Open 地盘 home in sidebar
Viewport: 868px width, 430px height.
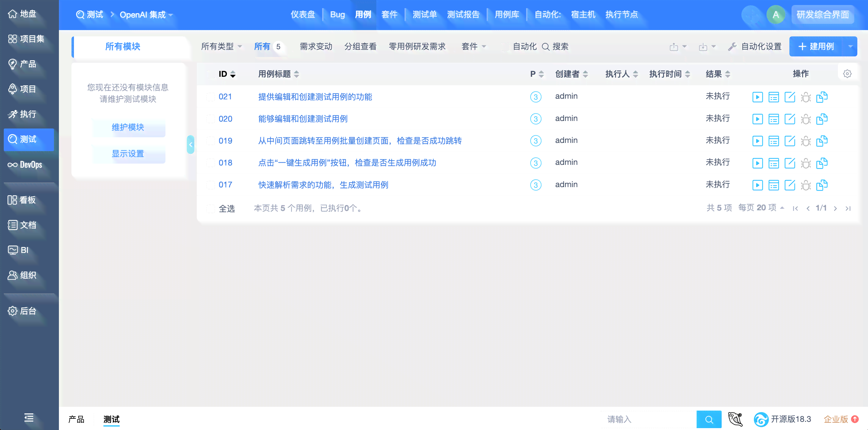point(22,14)
